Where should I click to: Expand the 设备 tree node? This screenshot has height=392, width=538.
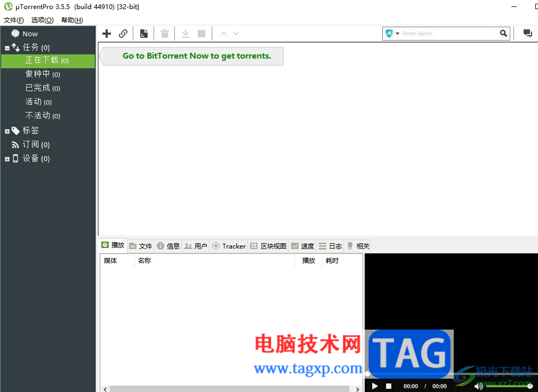point(7,159)
